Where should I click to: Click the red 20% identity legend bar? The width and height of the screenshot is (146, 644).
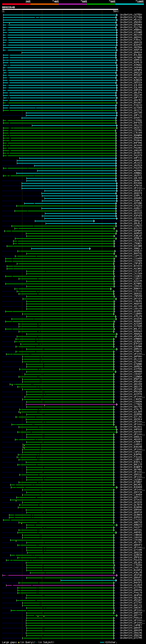click(x=16, y=4)
